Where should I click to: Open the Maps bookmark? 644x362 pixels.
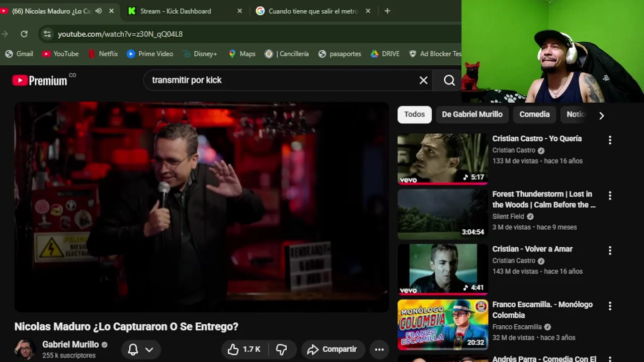tap(242, 54)
